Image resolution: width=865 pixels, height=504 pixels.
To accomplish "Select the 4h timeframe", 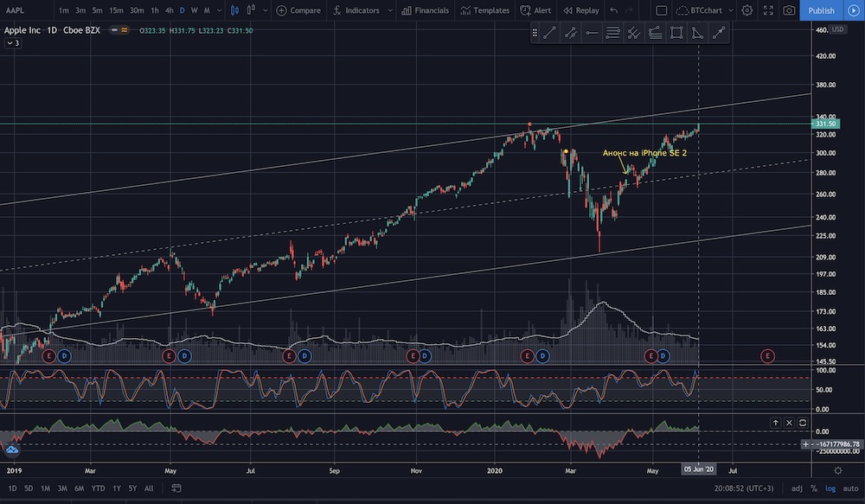I will 169,10.
